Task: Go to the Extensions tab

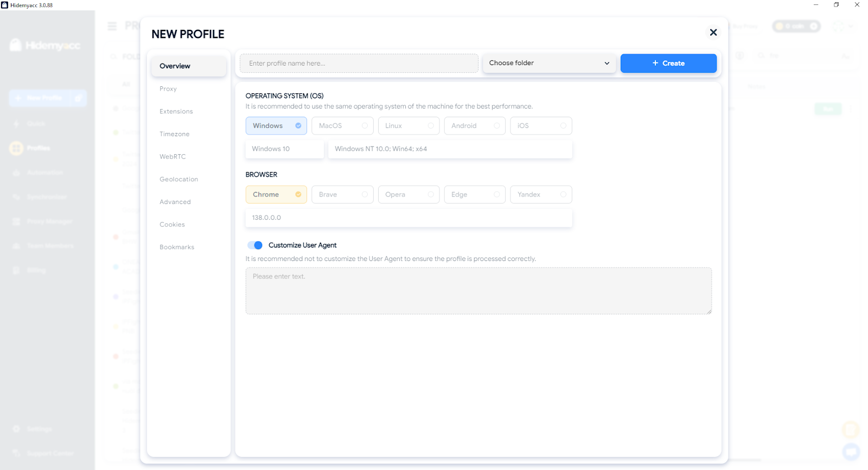Action: pyautogui.click(x=176, y=111)
